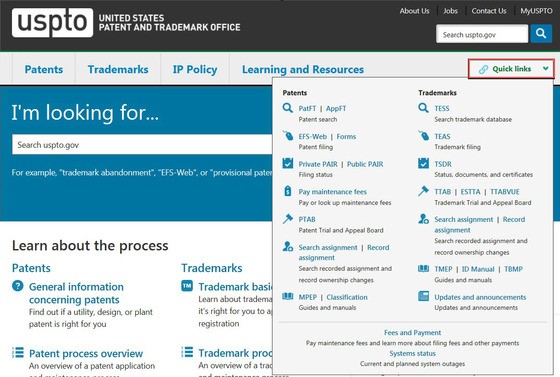
Task: Click the USPTO logo in header
Action: coord(52,22)
